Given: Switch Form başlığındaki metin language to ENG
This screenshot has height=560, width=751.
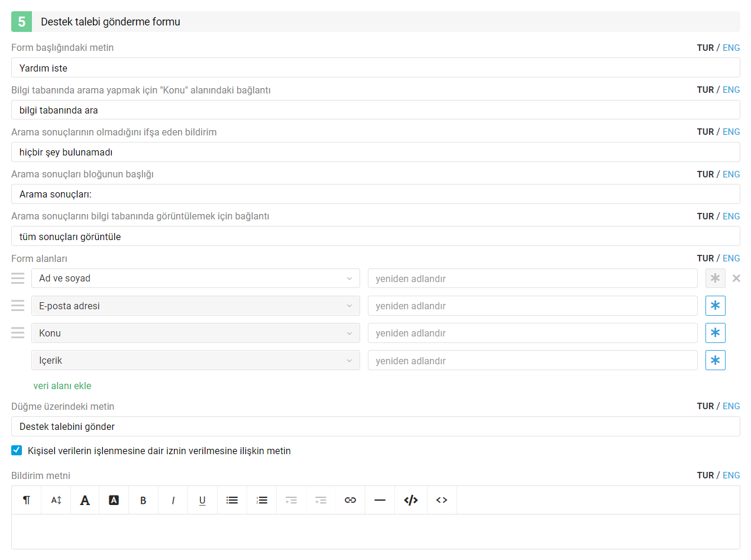Looking at the screenshot, I should (731, 48).
